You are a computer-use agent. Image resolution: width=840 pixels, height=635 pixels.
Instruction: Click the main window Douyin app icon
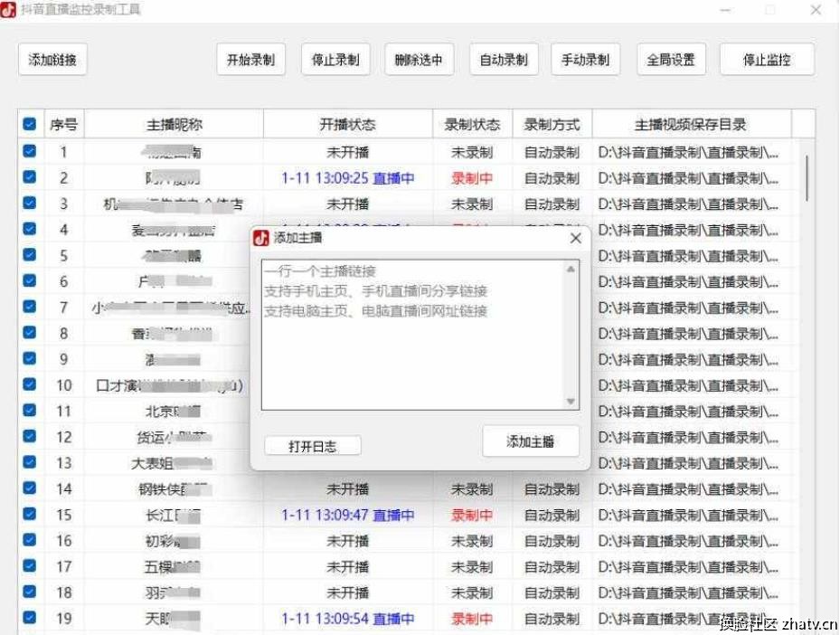click(x=8, y=9)
